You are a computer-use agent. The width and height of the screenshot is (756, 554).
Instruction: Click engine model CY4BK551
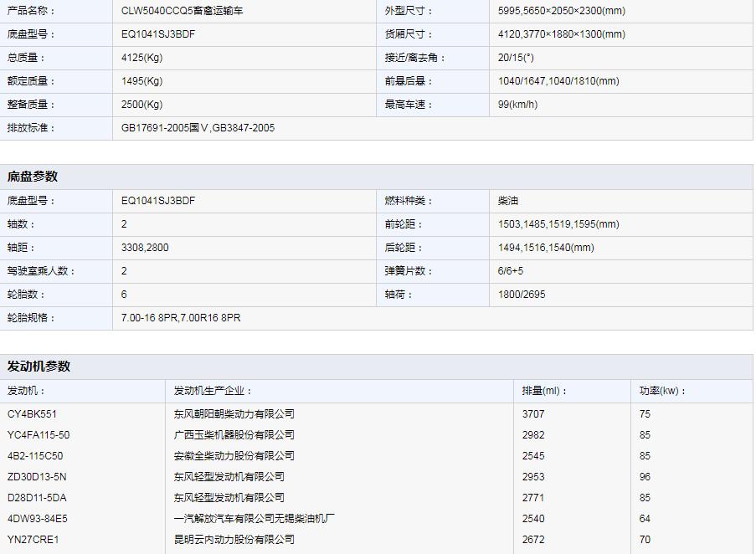click(33, 414)
